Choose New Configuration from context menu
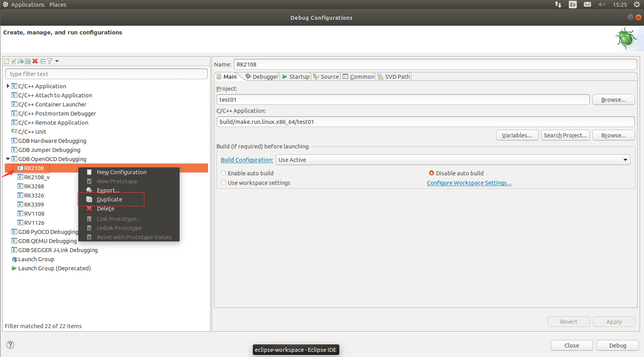The image size is (644, 357). 121,172
